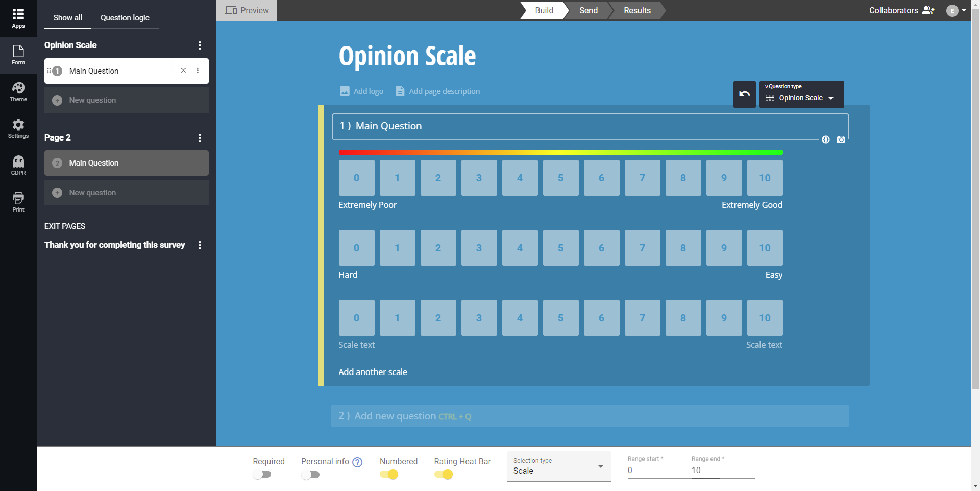Open options menu for Page 2
The image size is (980, 491).
click(200, 138)
